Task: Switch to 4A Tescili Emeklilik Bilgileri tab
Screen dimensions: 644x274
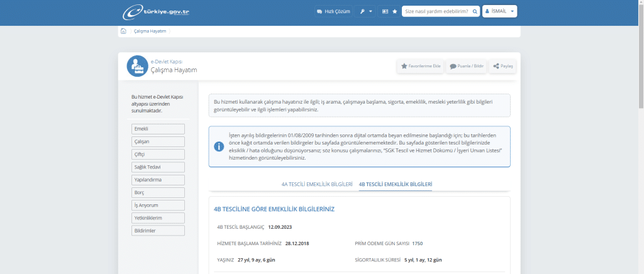Action: 316,184
